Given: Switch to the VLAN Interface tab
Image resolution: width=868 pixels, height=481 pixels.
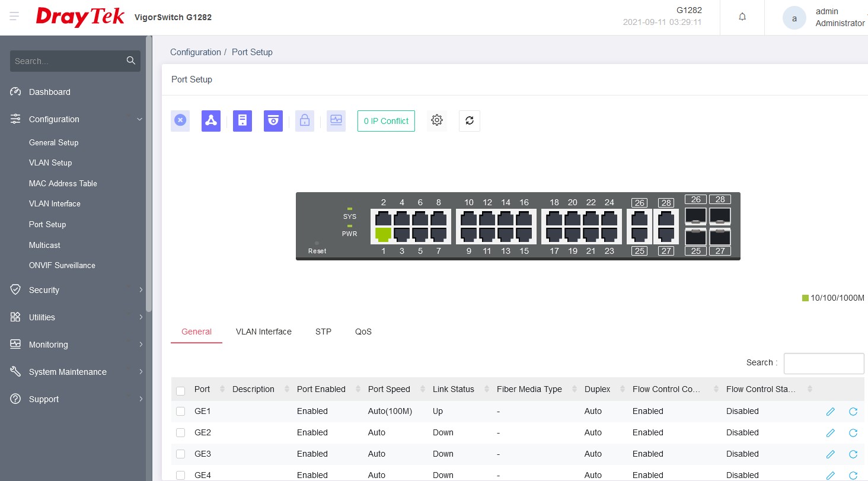Looking at the screenshot, I should (263, 332).
